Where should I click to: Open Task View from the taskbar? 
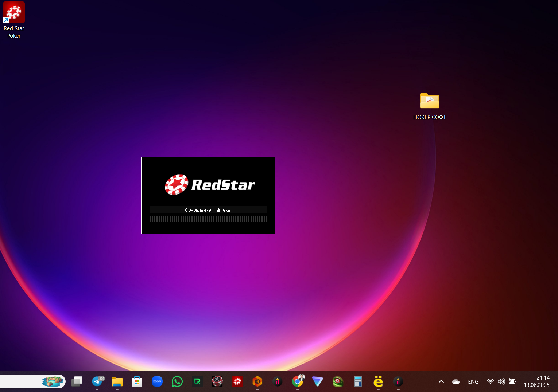(x=77, y=381)
